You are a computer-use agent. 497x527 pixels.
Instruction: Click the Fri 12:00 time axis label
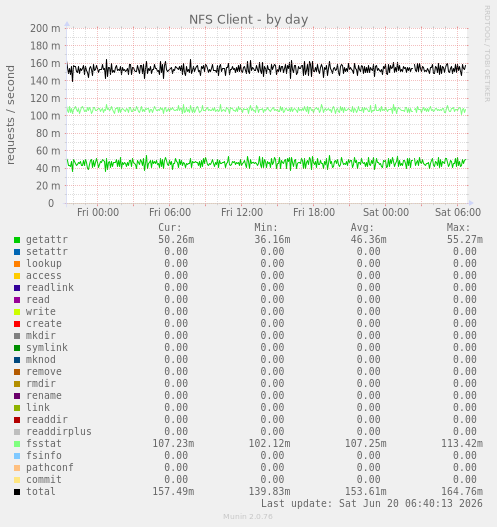(242, 212)
